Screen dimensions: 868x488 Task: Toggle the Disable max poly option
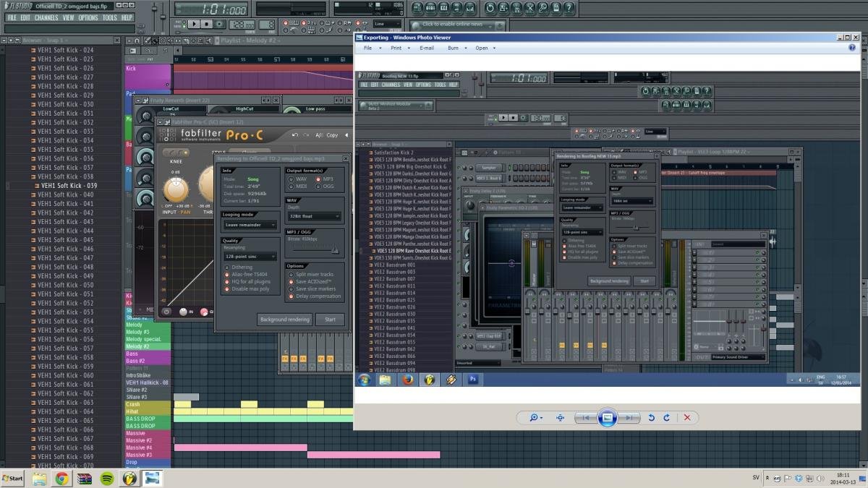pos(246,288)
